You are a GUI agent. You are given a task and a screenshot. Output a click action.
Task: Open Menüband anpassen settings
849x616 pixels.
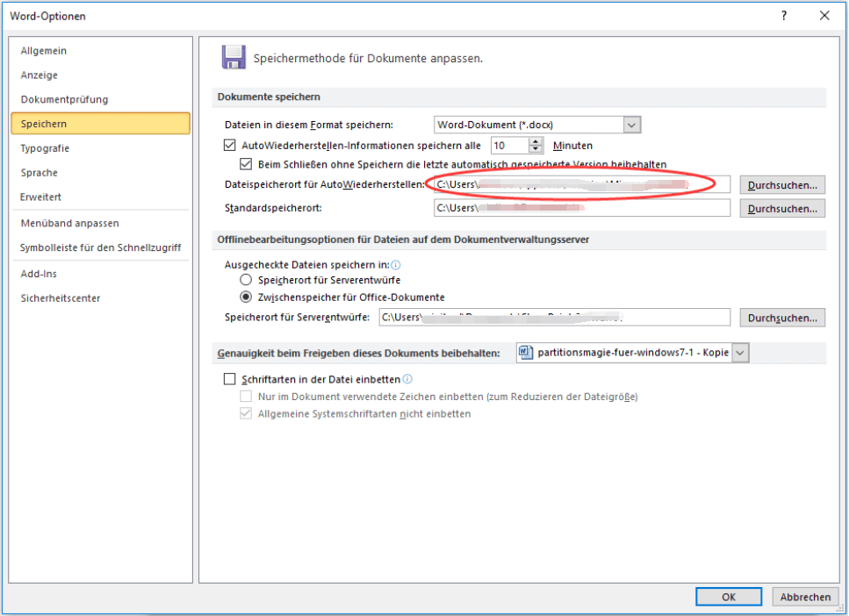click(100, 223)
